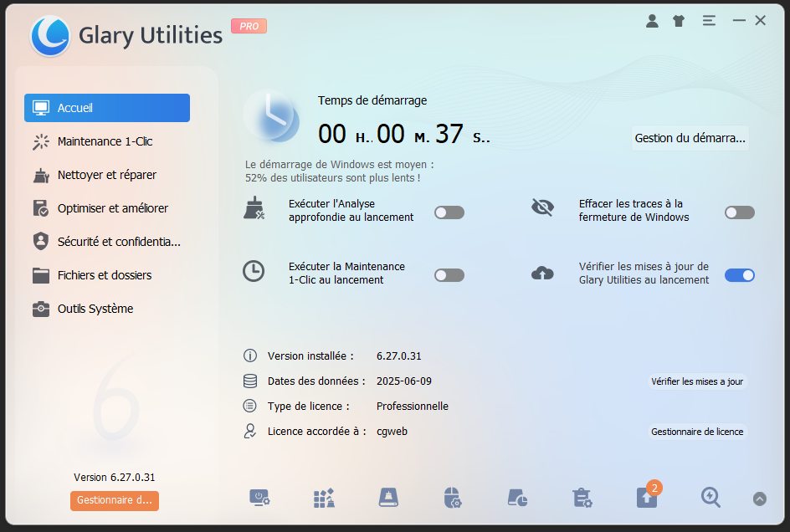Click the 2025-06-09 data date value
This screenshot has height=532, width=790.
coord(404,381)
